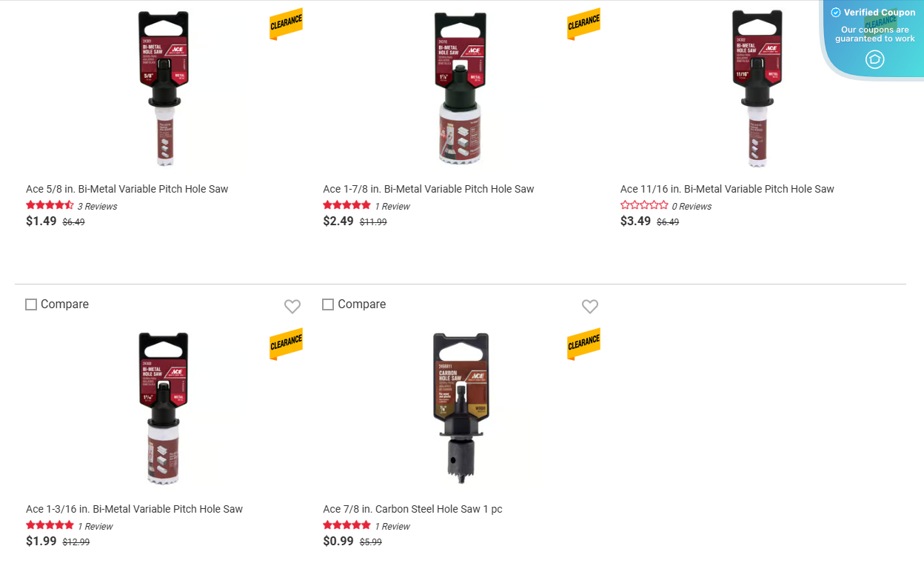Open the 1 Review link for Ace 7/8 in. Carbon saw
This screenshot has height=566, width=924.
coord(393,526)
